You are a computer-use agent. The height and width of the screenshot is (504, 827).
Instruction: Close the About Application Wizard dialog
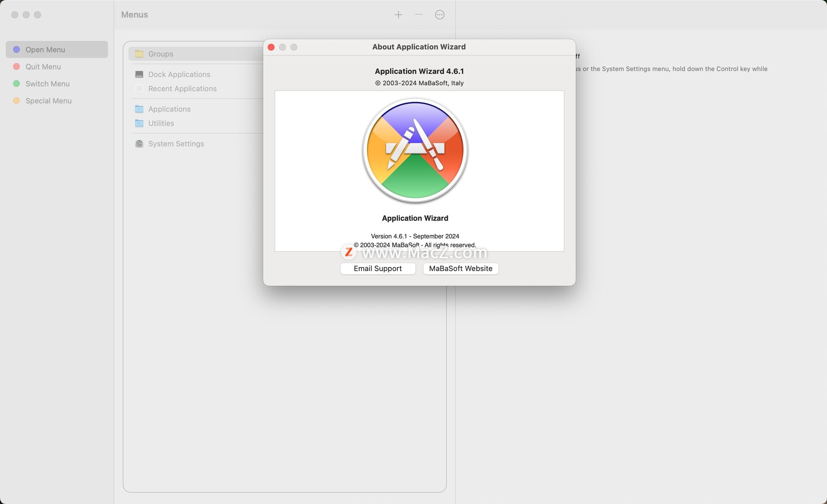(271, 47)
